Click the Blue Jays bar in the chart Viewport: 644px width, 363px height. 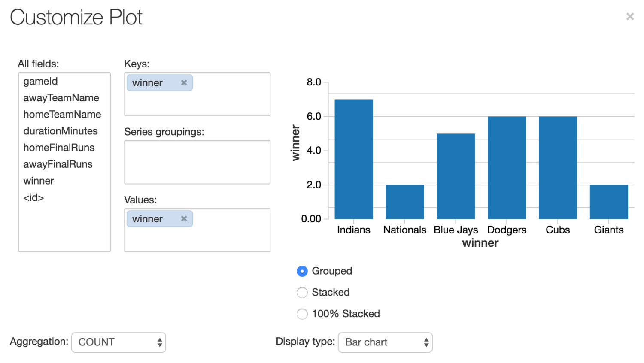tap(456, 176)
